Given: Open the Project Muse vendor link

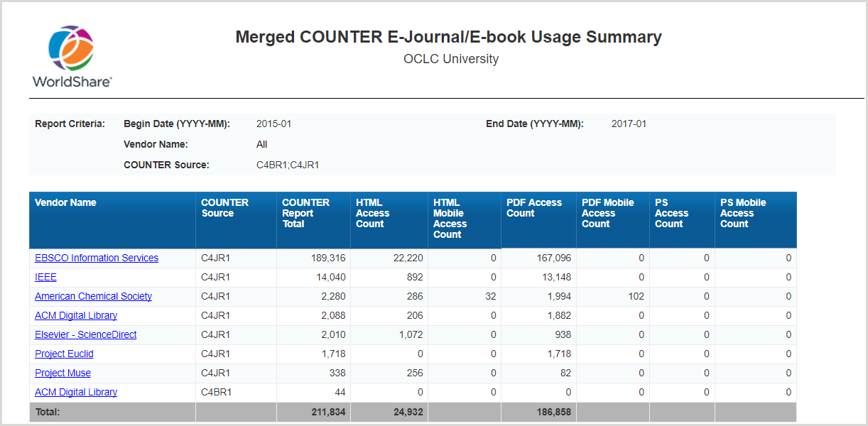Looking at the screenshot, I should click(63, 373).
